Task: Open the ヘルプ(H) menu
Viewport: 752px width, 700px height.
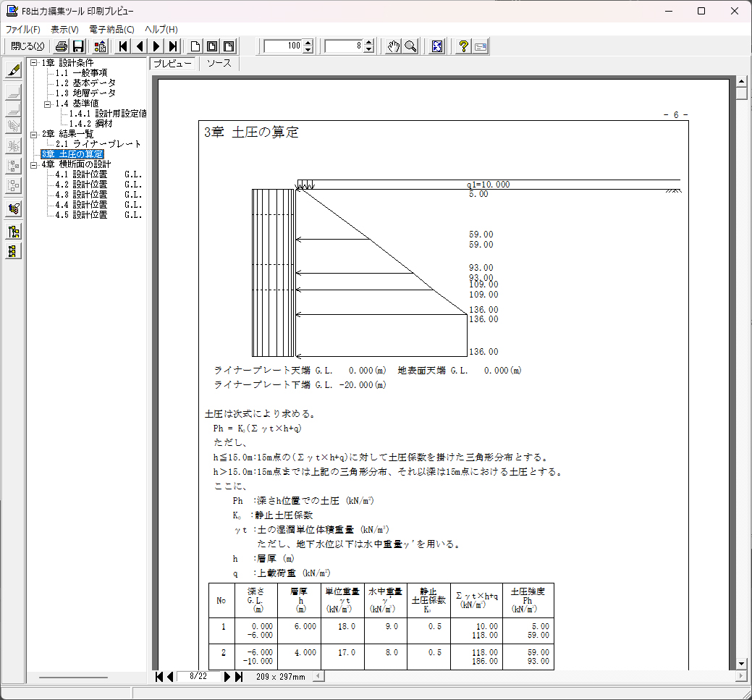Action: 161,29
